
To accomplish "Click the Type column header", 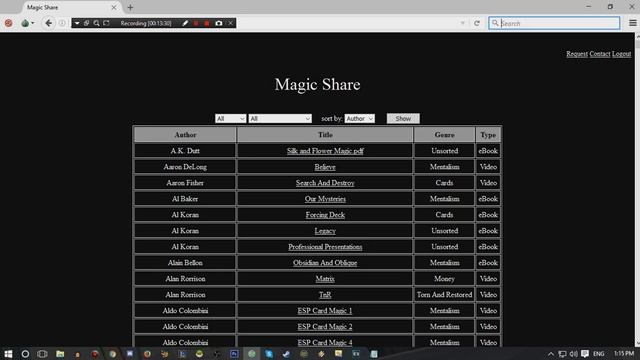I will point(488,135).
